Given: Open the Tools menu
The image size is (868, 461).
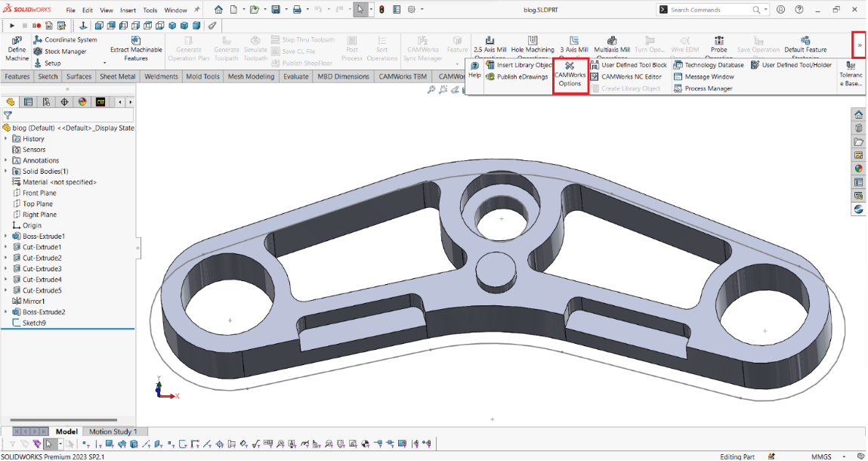Looking at the screenshot, I should pos(150,11).
